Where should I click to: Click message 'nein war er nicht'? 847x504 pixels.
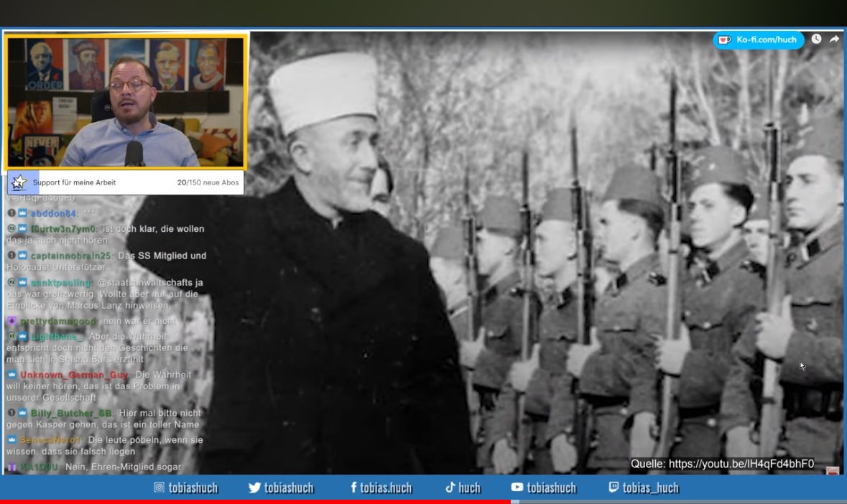coord(139,321)
